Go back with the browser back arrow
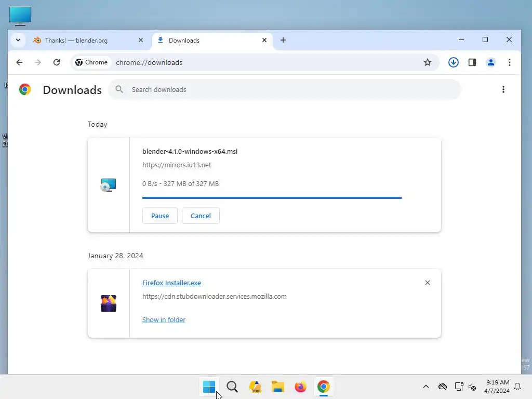The image size is (532, 399). (19, 62)
